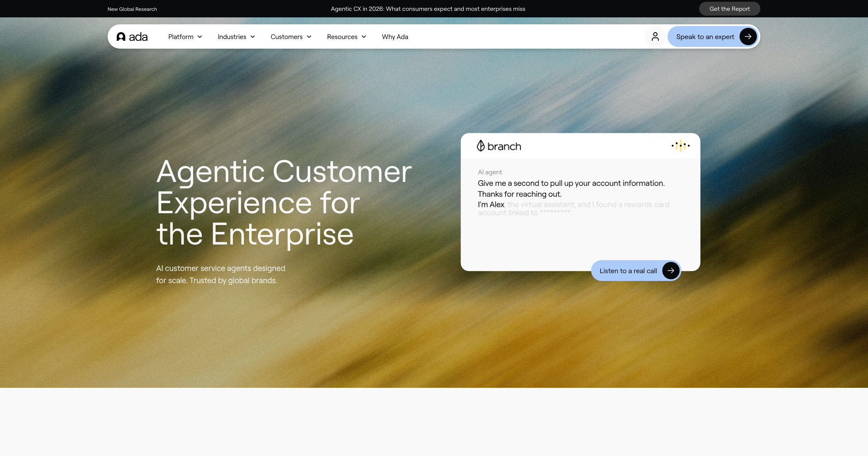Click the audio waveform icon on the chat card
Viewport: 868px width, 456px height.
coord(681,146)
